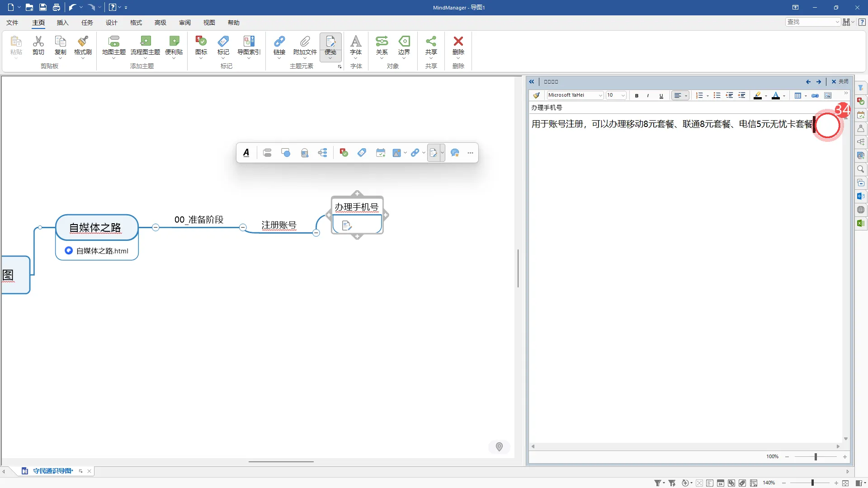Toggle underline in notes toolbar
Image resolution: width=868 pixels, height=488 pixels.
pyautogui.click(x=661, y=95)
